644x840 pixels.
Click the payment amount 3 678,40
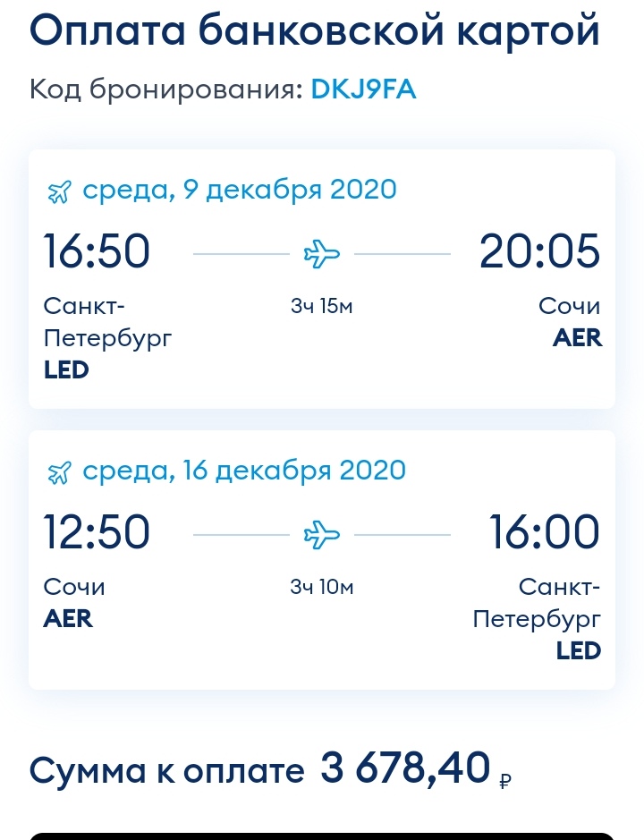pos(405,768)
